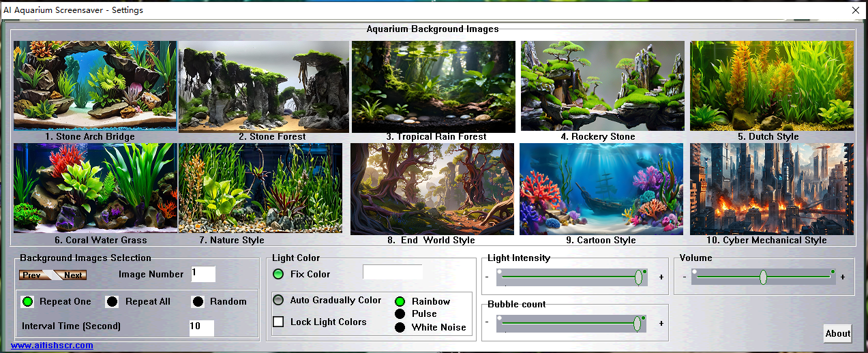The width and height of the screenshot is (868, 353).
Task: Decrease light intensity with minus sign
Action: coord(487,277)
